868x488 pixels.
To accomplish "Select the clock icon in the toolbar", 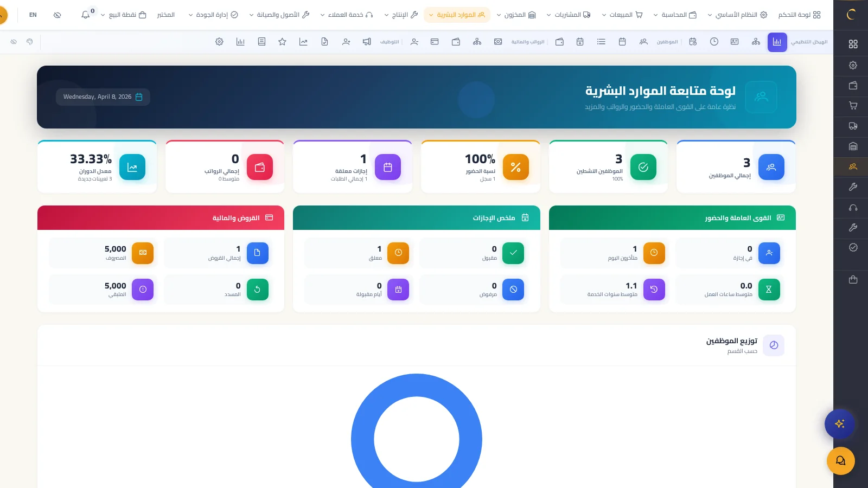I will pyautogui.click(x=714, y=42).
